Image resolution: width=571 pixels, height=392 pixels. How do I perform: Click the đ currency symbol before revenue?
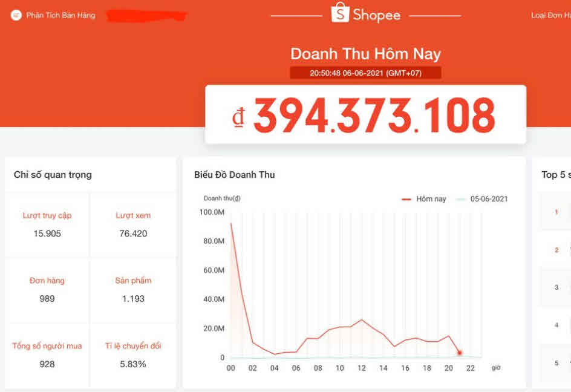239,116
